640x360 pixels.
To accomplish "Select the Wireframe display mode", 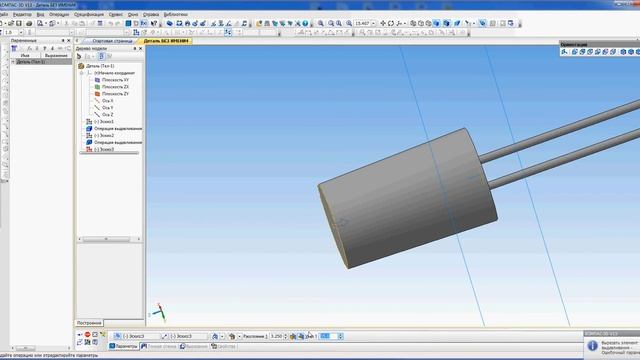I will (x=413, y=23).
